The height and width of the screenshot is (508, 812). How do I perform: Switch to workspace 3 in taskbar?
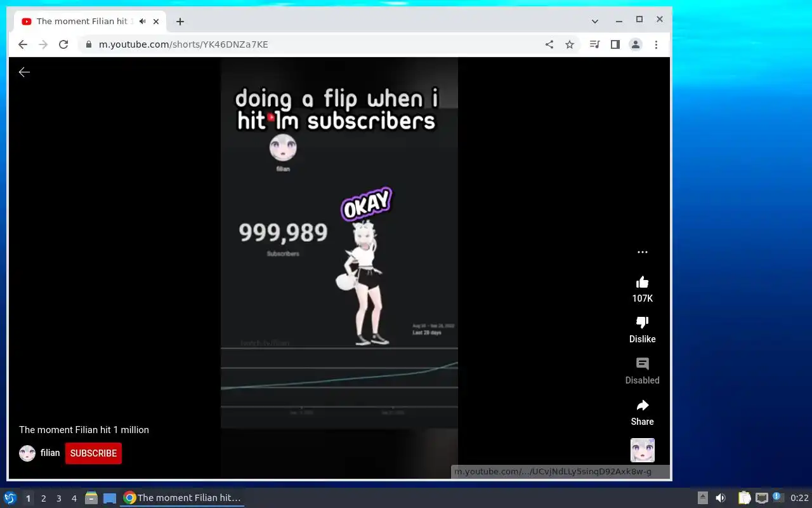(x=58, y=498)
